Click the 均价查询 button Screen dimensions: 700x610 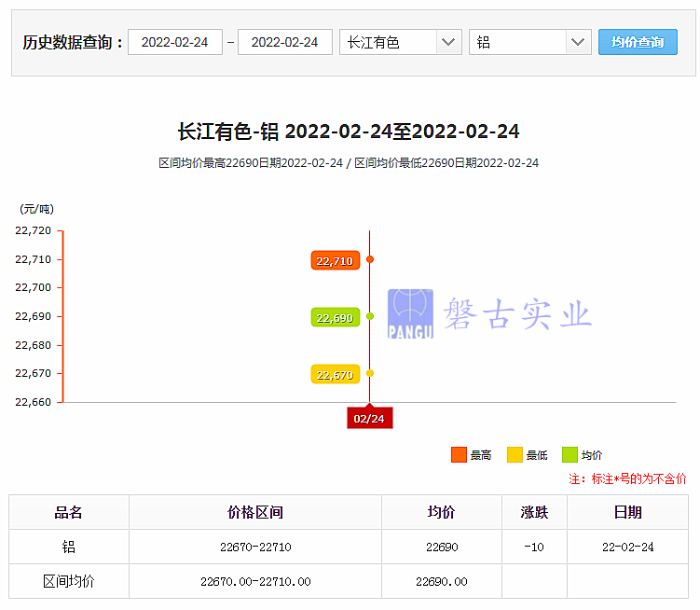[638, 42]
